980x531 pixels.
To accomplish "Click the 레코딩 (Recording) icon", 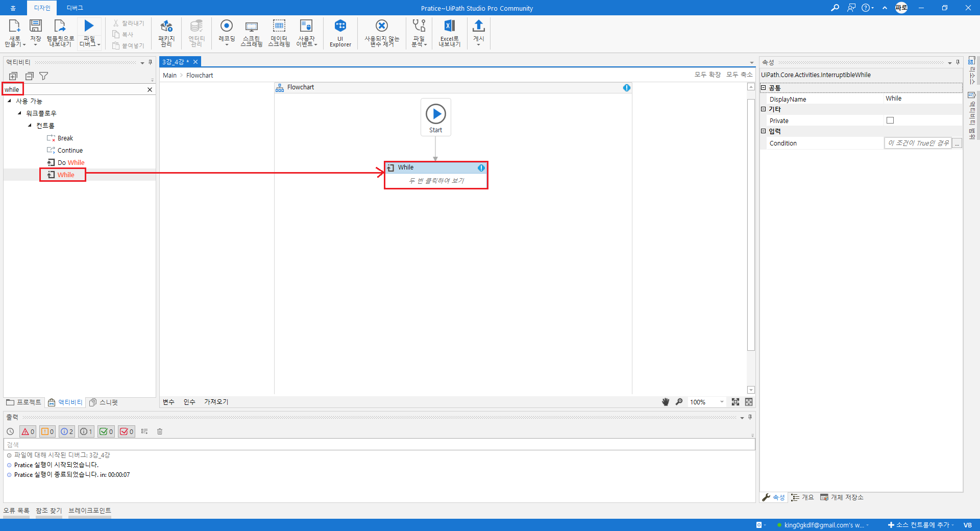I will click(x=227, y=26).
